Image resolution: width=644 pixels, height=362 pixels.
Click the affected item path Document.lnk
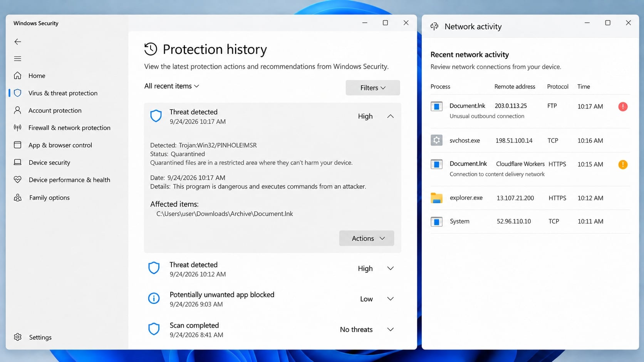pos(225,214)
